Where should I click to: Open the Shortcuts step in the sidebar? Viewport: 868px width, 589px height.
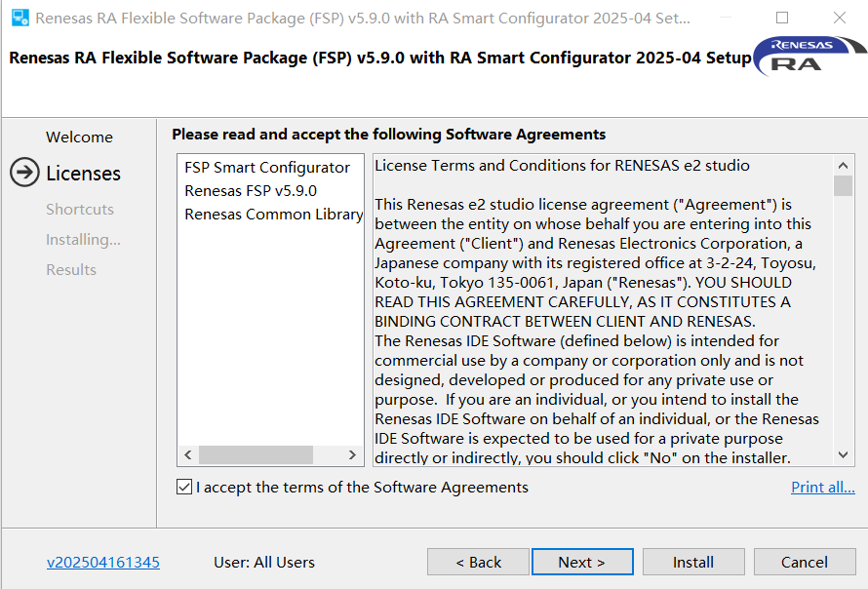pos(80,210)
